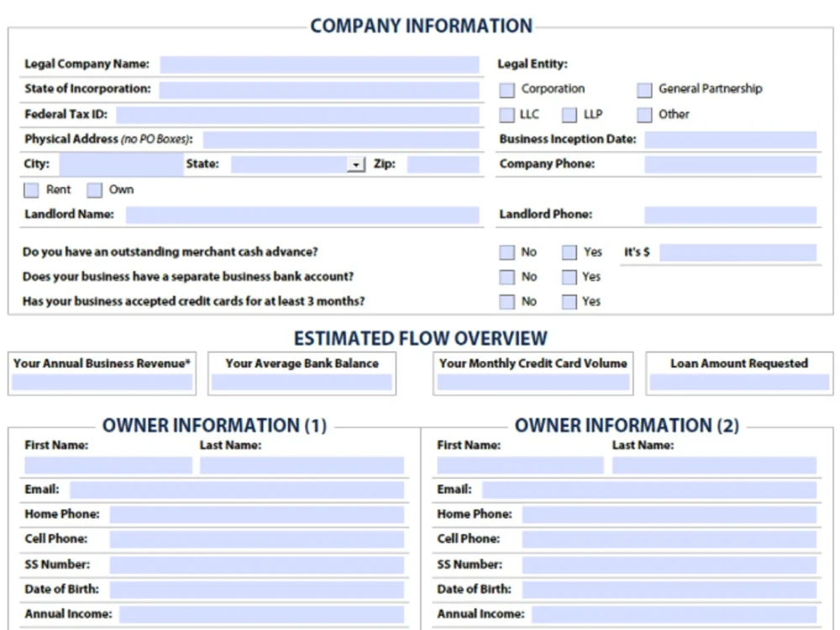This screenshot has height=630, width=840.
Task: Click Owner 2 Cell Phone field
Action: (669, 539)
